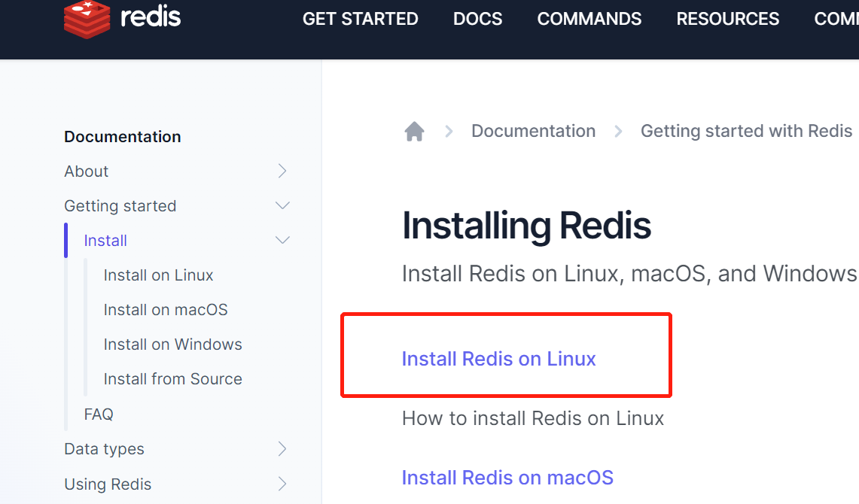Open the DOCS navigation item
859x504 pixels.
(477, 19)
